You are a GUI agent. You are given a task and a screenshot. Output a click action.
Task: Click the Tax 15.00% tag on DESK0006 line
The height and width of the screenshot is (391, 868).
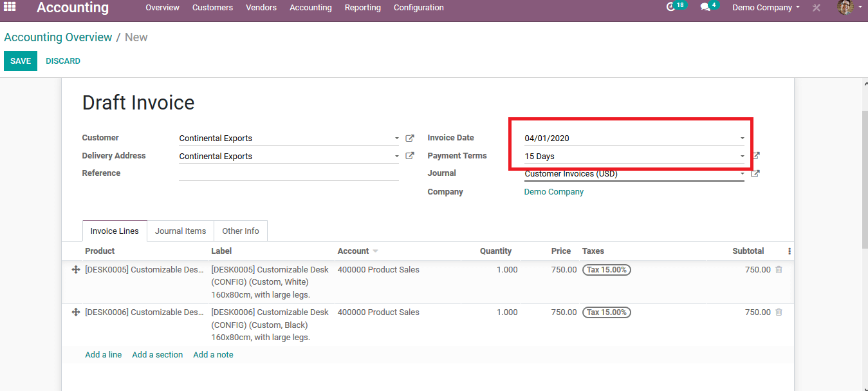pos(607,312)
